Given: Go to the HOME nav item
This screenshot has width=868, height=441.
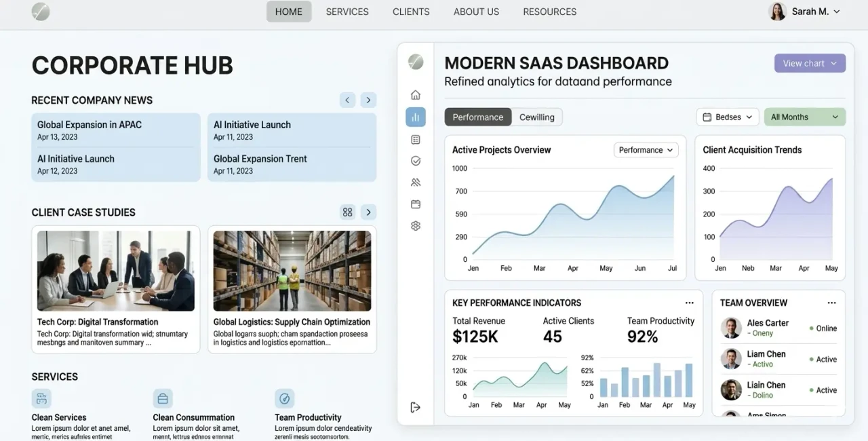Looking at the screenshot, I should click(x=289, y=12).
